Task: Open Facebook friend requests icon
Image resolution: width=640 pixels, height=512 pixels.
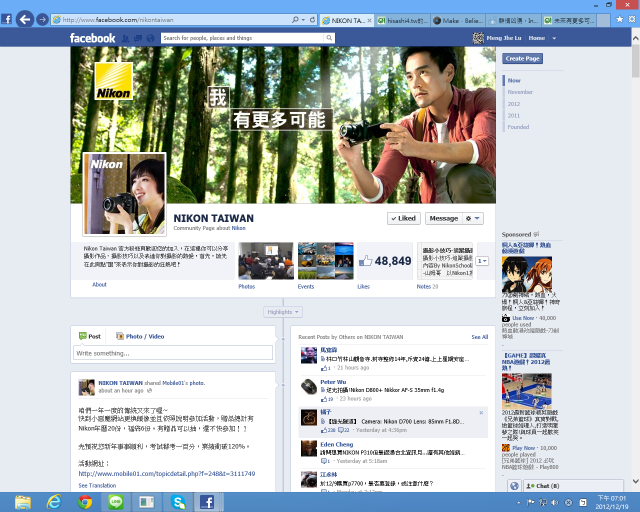Action: click(x=126, y=38)
